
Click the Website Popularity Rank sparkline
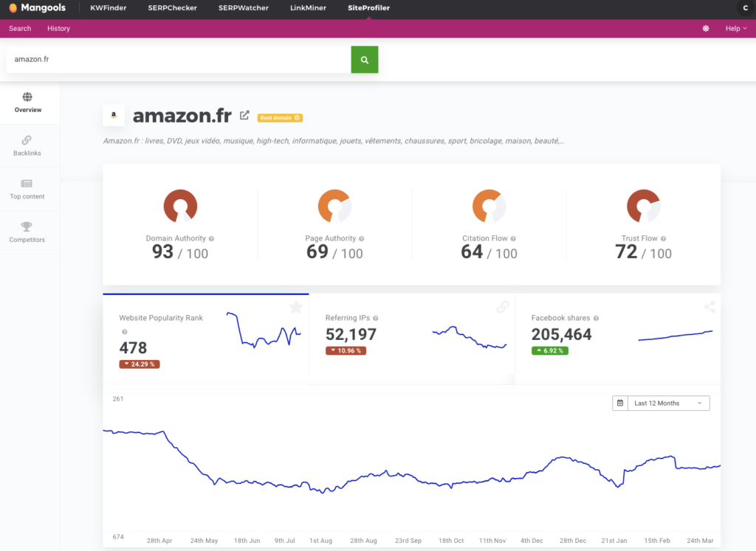[x=264, y=330]
